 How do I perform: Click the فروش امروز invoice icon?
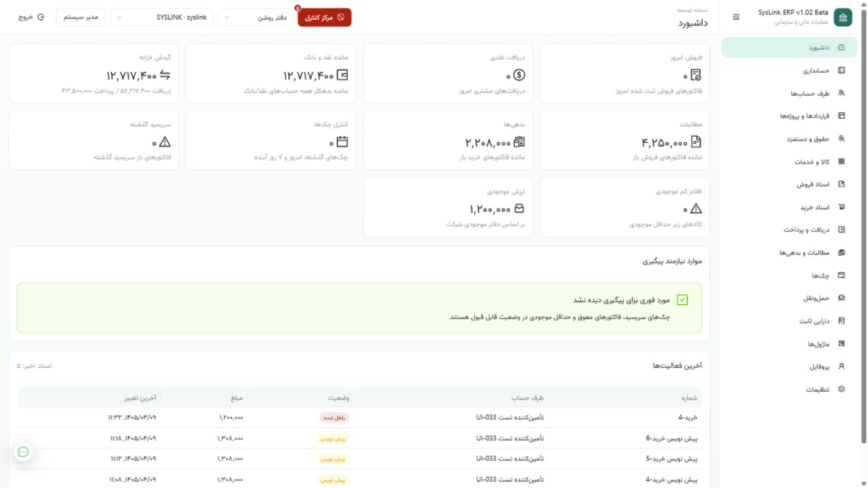pos(695,75)
